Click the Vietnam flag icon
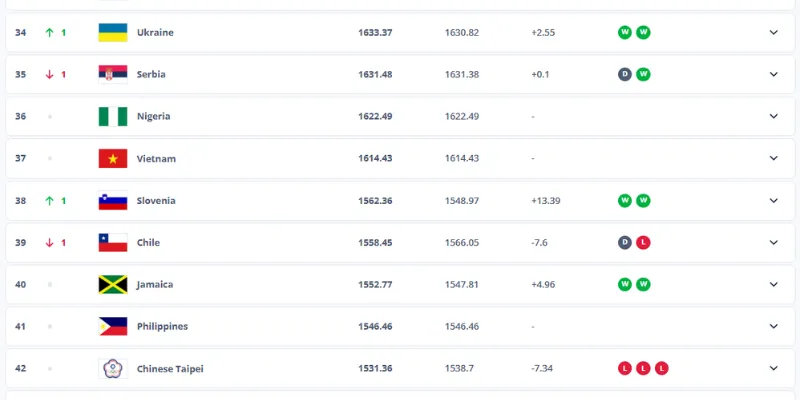 tap(112, 158)
